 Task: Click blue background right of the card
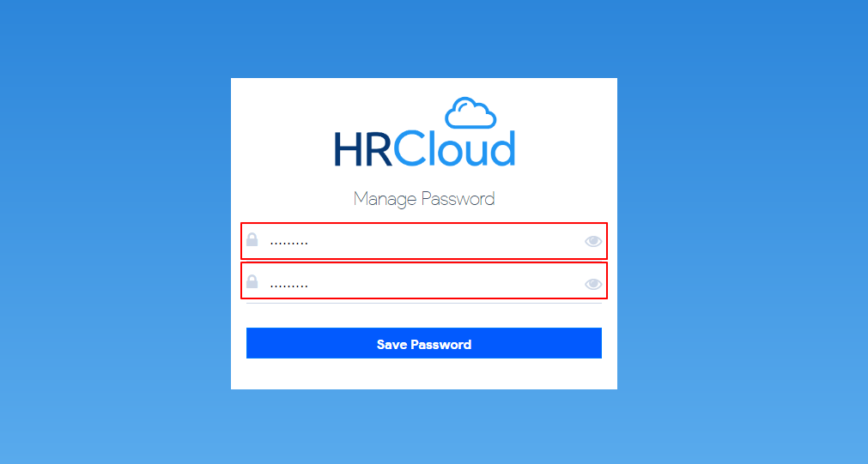[x=743, y=232]
